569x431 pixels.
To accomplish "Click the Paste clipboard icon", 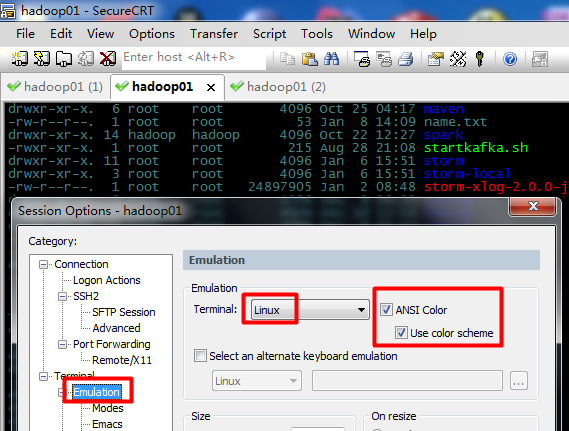I will coord(310,58).
